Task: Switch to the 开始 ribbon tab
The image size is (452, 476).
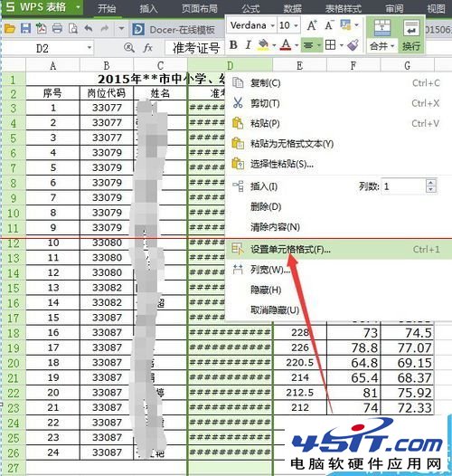Action: click(x=107, y=8)
